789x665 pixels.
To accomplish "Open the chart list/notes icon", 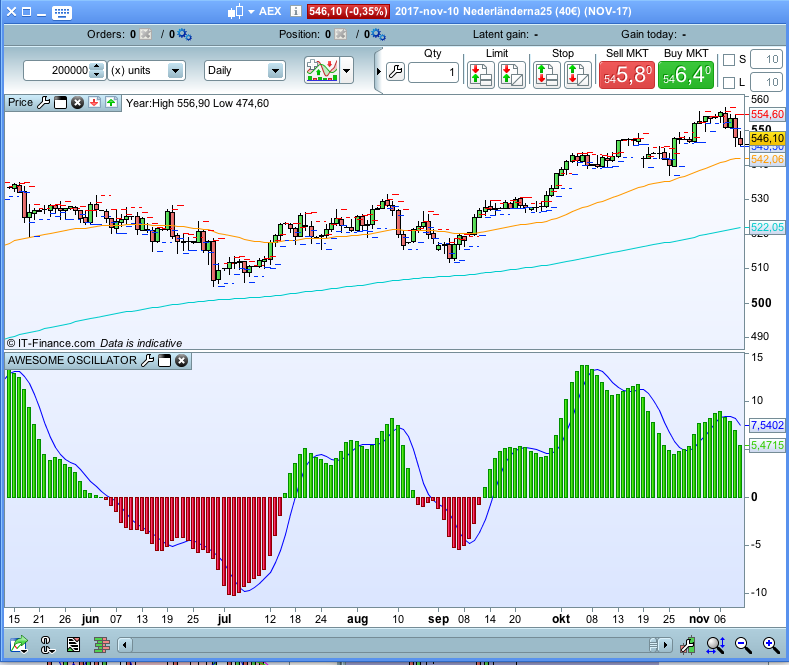I will pyautogui.click(x=73, y=644).
